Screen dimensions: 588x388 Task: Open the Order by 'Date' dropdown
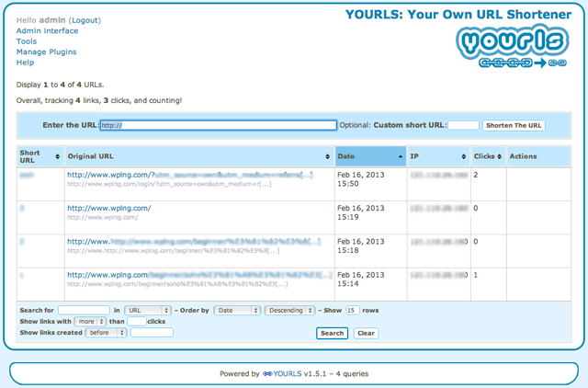237,311
